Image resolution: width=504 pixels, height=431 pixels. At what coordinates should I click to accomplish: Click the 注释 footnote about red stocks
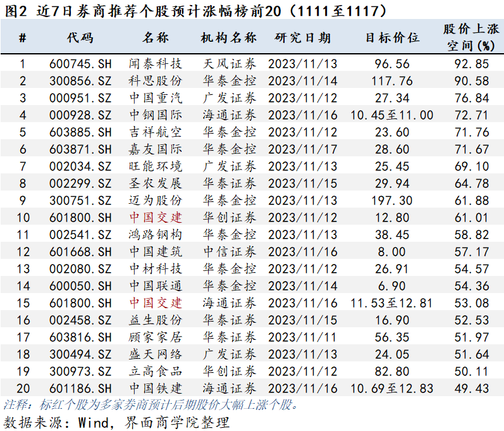(151, 404)
